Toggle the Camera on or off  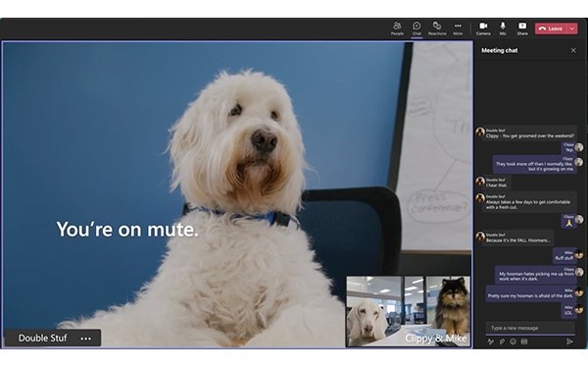(x=483, y=28)
